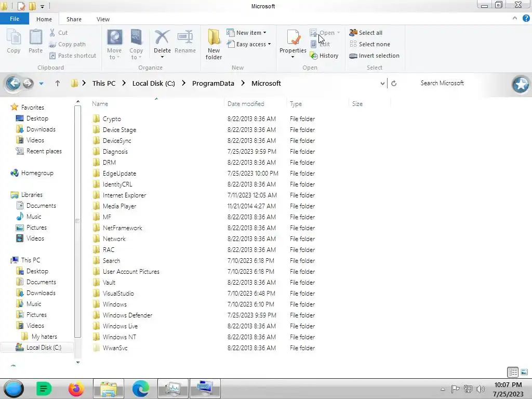Click the Delete X icon
The height and width of the screenshot is (399, 532).
click(x=162, y=37)
